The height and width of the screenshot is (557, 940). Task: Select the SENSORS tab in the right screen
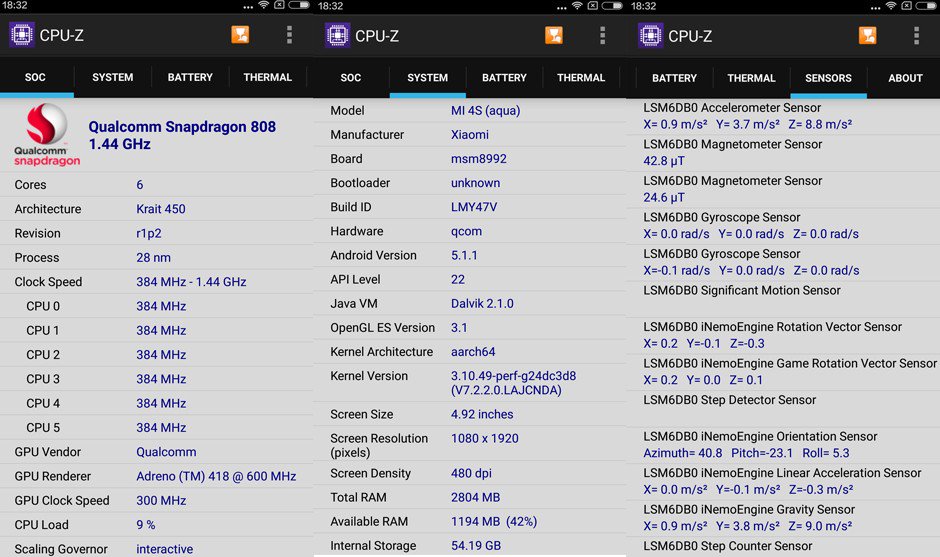(x=828, y=77)
